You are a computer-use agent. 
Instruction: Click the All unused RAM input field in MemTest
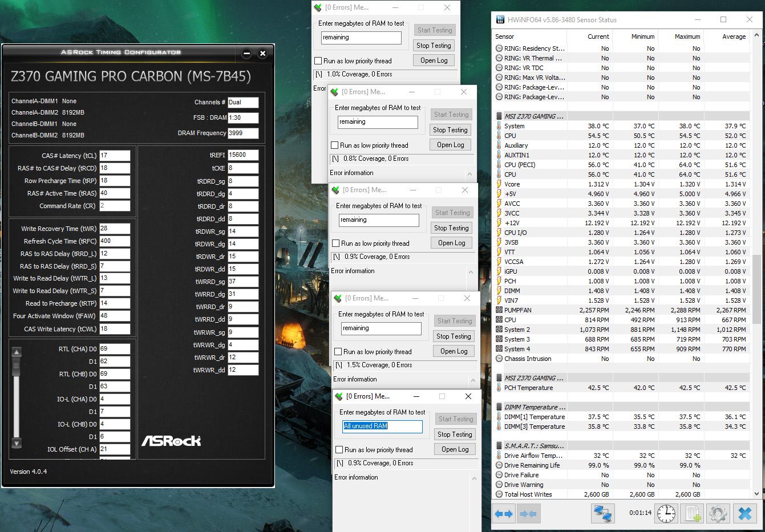tap(382, 426)
